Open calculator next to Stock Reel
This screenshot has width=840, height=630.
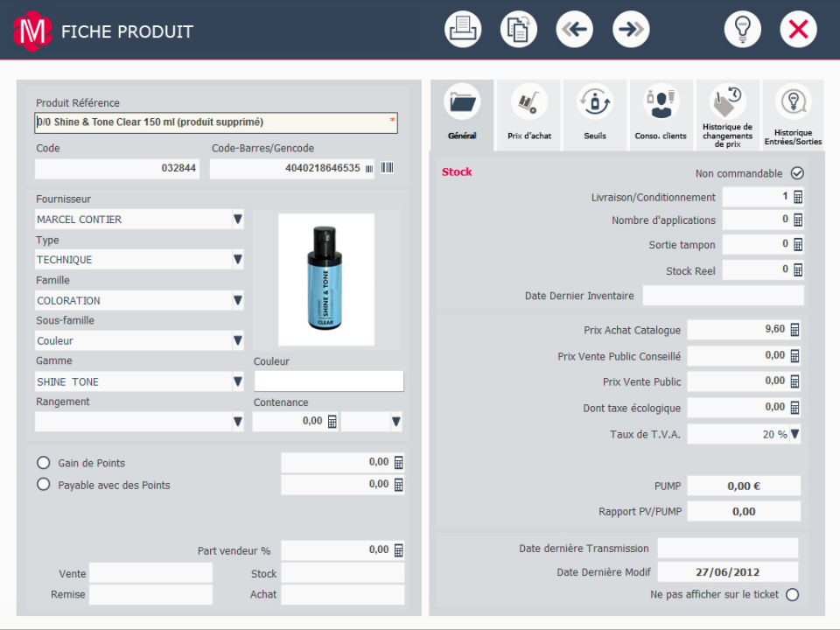tap(798, 270)
